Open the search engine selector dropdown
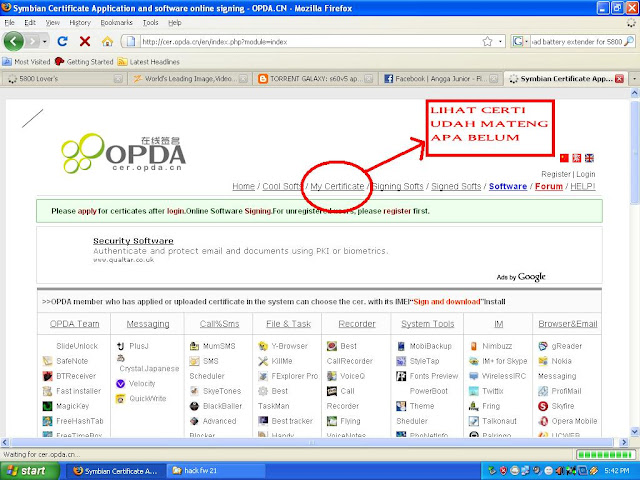Viewport: 640px width, 480px height. click(x=520, y=41)
